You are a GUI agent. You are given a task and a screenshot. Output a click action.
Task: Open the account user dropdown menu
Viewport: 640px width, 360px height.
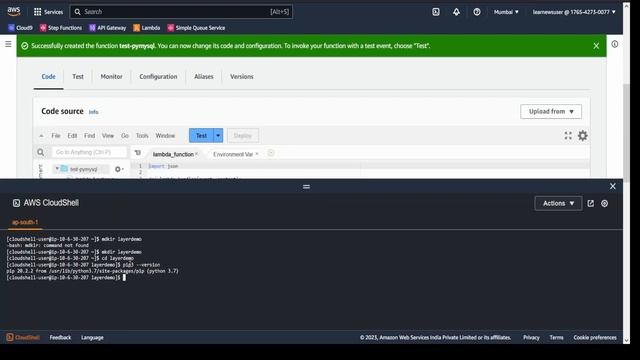[x=574, y=12]
